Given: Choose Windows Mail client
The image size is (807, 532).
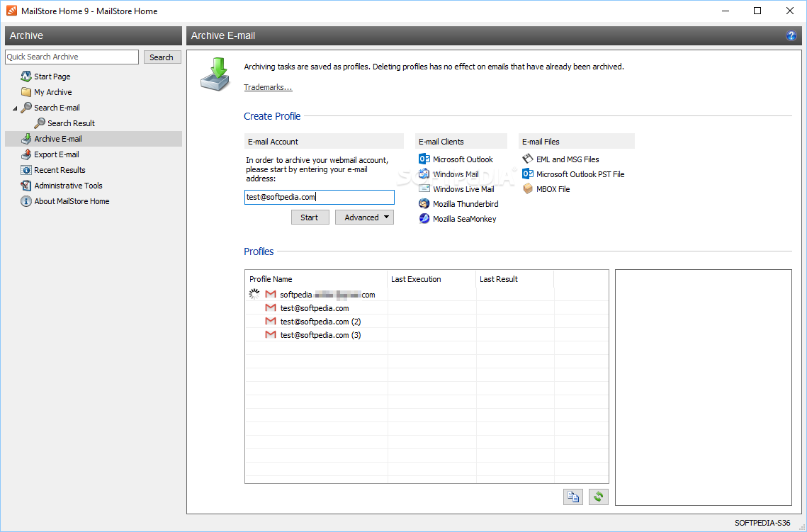Looking at the screenshot, I should [456, 174].
